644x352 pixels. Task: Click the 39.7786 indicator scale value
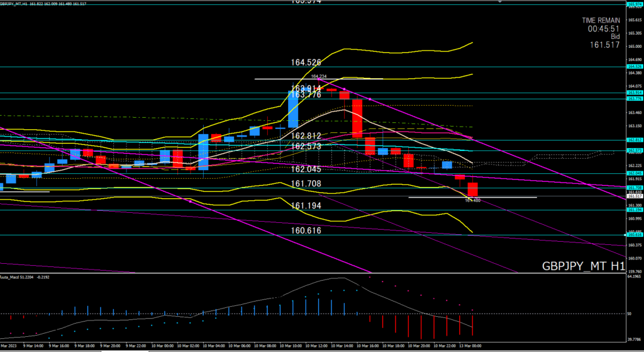(x=635, y=339)
